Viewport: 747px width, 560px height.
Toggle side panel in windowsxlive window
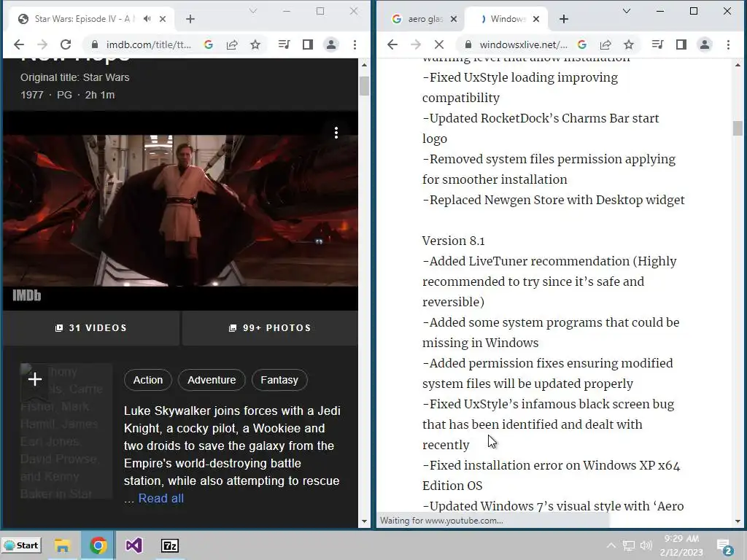[x=681, y=44]
